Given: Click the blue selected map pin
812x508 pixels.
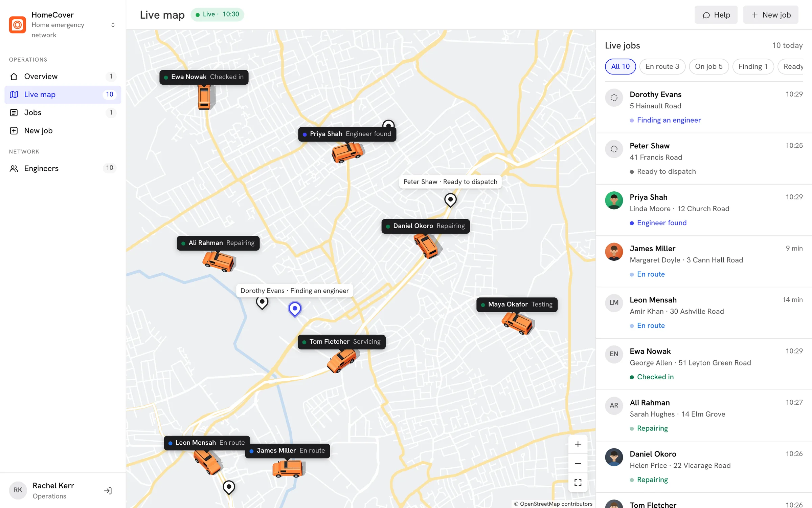Looking at the screenshot, I should [295, 309].
